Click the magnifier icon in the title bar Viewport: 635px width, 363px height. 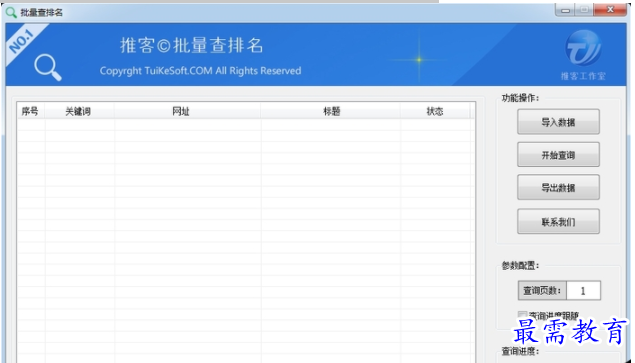[11, 12]
